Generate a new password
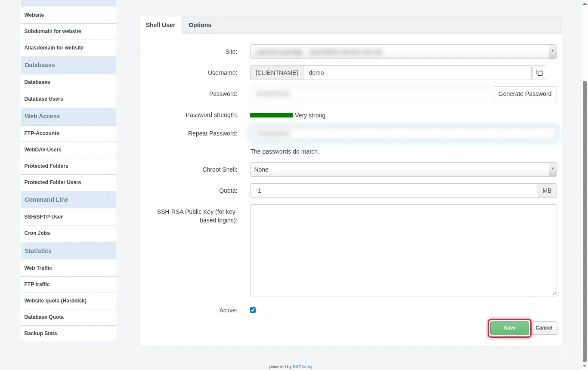This screenshot has height=370, width=588. 525,94
